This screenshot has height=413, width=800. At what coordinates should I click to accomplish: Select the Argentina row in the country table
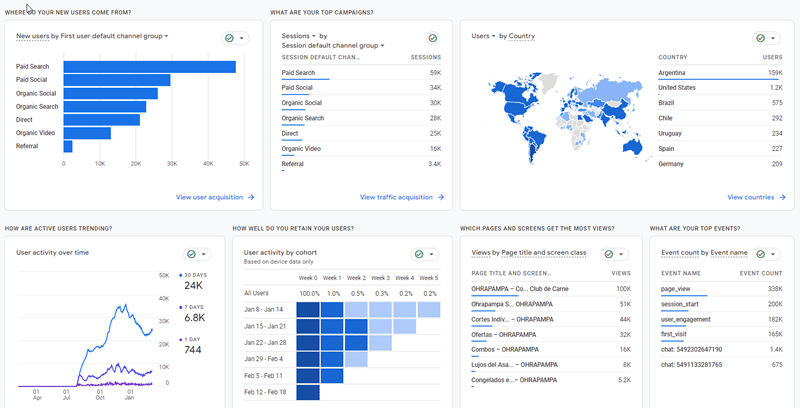pos(720,72)
